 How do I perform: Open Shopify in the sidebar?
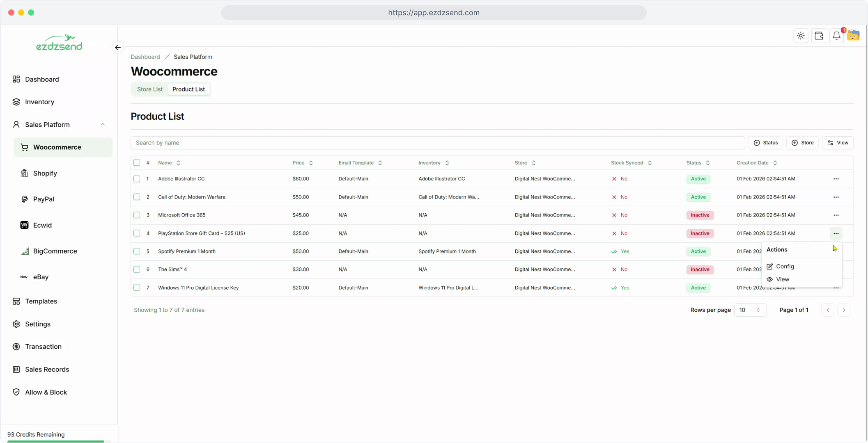pos(45,173)
